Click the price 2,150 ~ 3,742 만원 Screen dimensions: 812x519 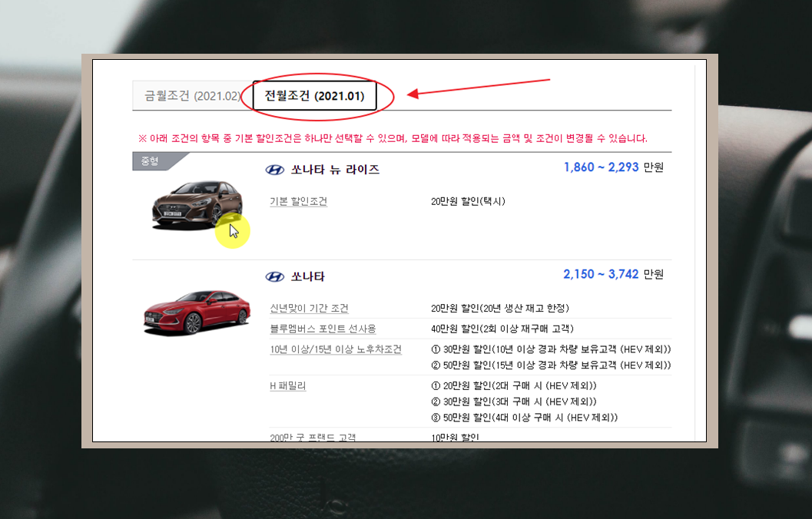tap(613, 274)
